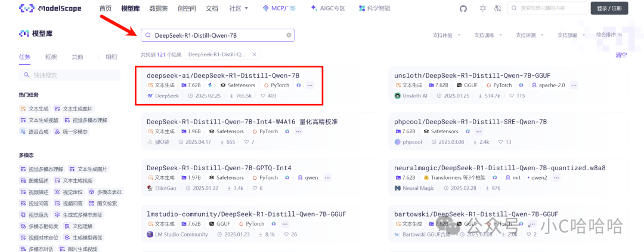Open 创空间 in top navigation
The image size is (644, 252).
pyautogui.click(x=187, y=8)
